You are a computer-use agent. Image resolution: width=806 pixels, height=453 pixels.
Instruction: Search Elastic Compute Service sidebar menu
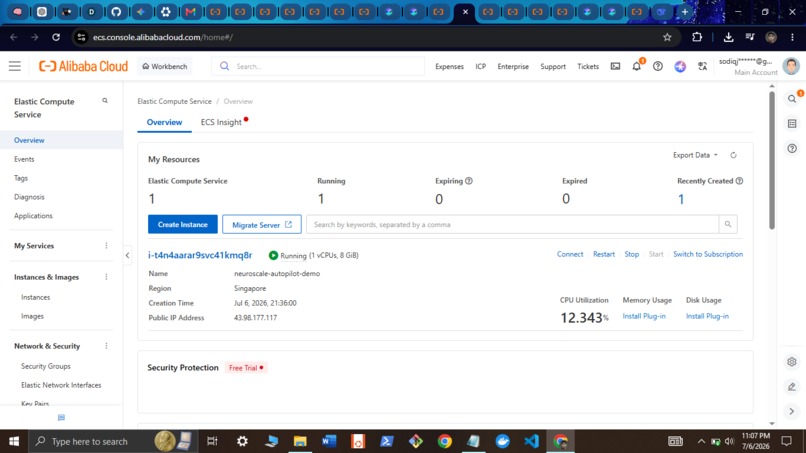click(105, 101)
